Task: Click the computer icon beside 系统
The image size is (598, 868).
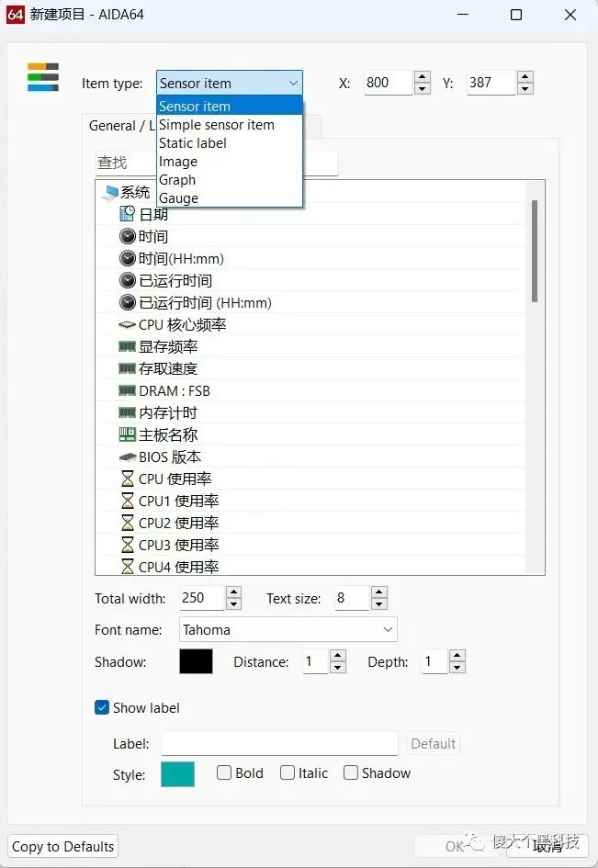Action: (110, 193)
